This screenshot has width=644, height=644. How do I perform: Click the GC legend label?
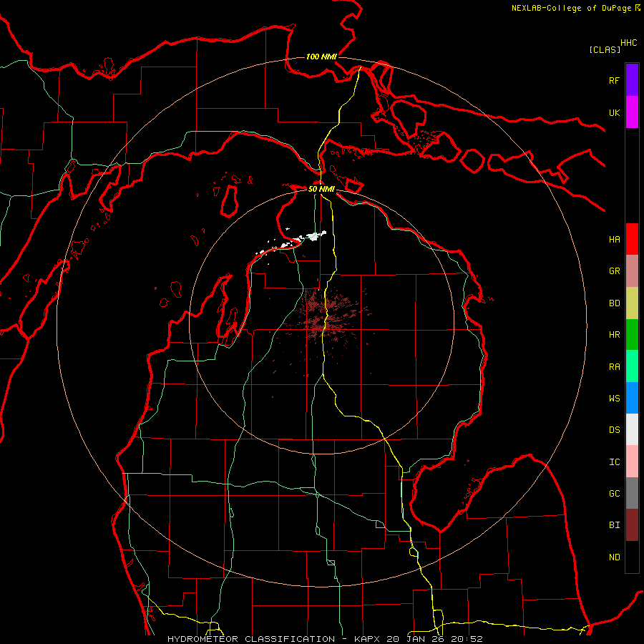coord(614,494)
